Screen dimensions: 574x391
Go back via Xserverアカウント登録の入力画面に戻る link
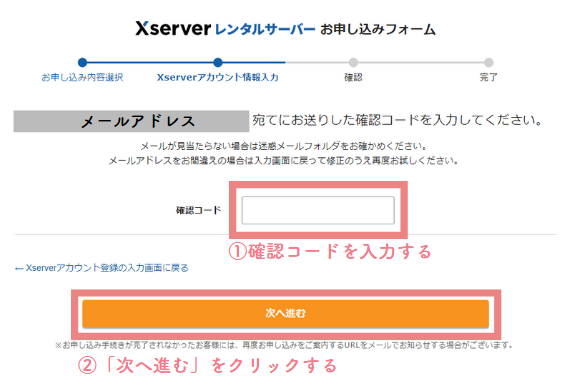(x=101, y=268)
